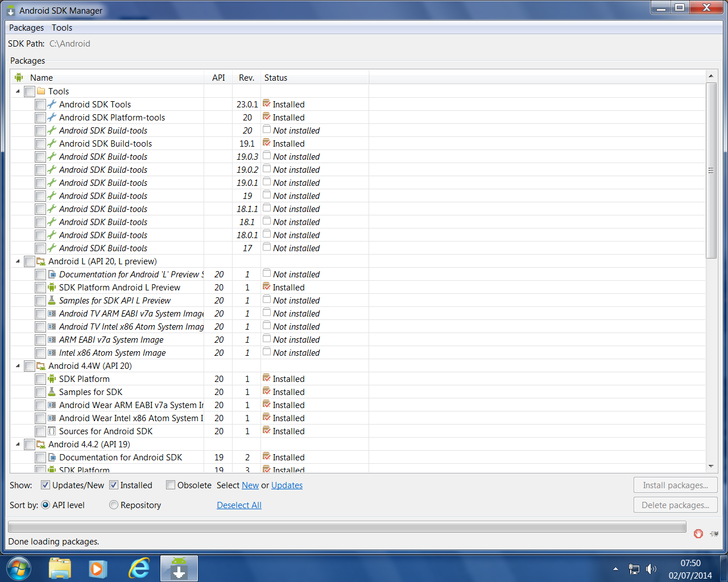Collapse the Android 4.4.2 (API 19) group
The image size is (728, 582).
(x=18, y=444)
